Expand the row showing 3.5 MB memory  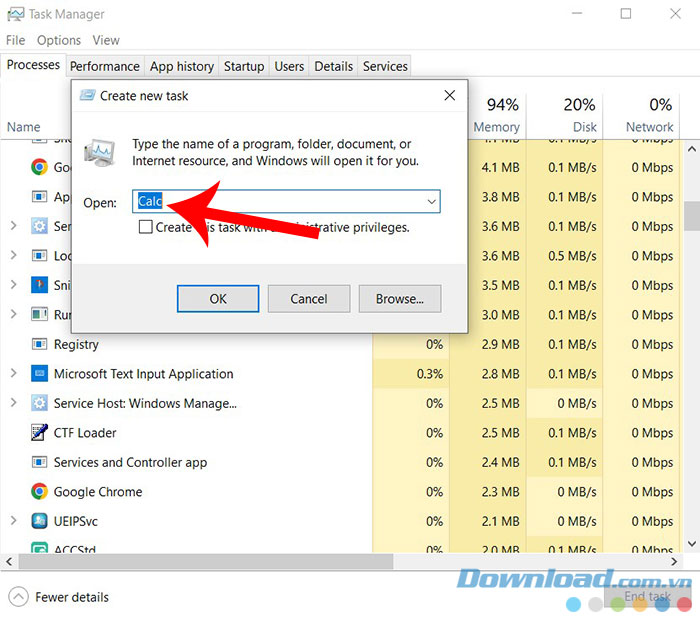click(13, 285)
